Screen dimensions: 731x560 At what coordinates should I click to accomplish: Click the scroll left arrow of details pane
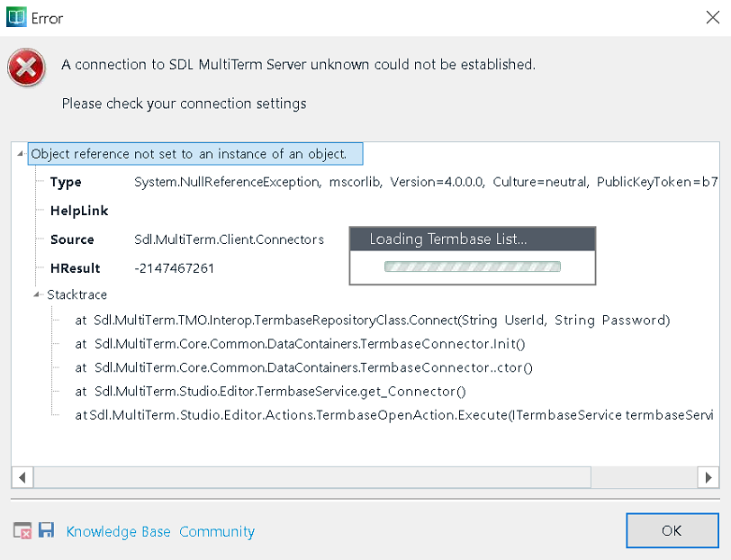23,477
